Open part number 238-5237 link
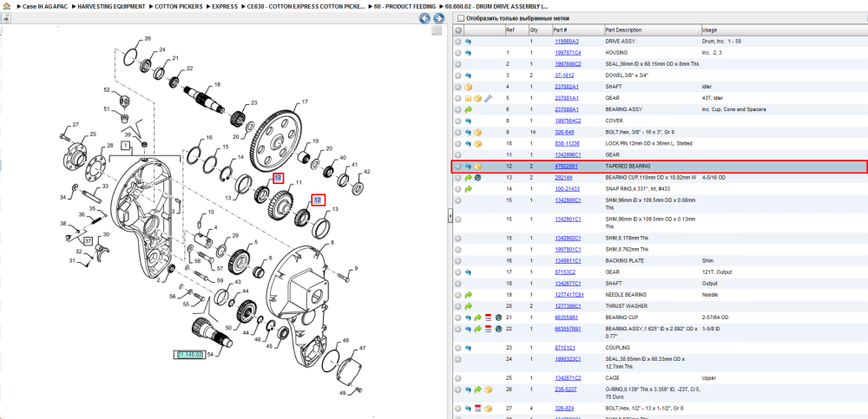Screen dimensions: 868x419 click(565, 390)
